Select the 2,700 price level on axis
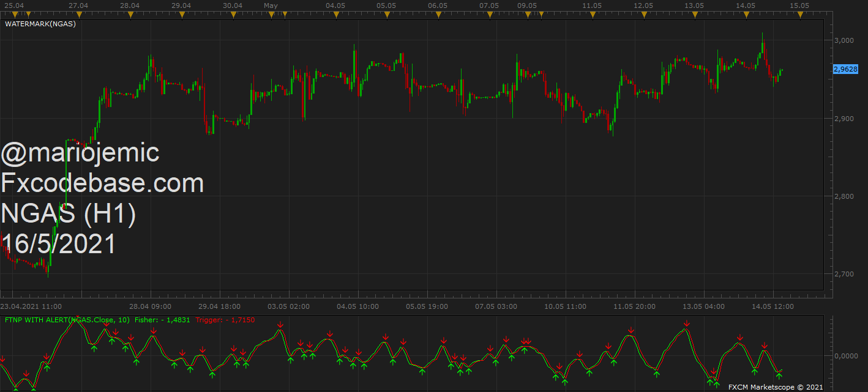 pos(845,274)
